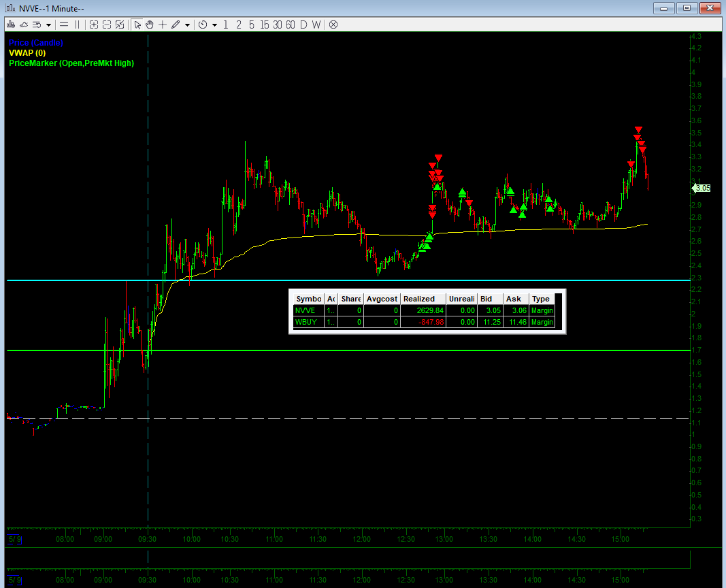This screenshot has width=726, height=588.
Task: Select the arrow pointer tool
Action: (x=137, y=24)
